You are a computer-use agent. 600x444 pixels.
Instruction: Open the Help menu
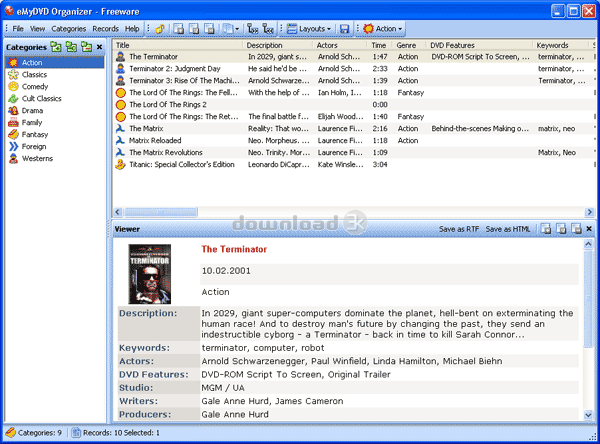(x=132, y=29)
